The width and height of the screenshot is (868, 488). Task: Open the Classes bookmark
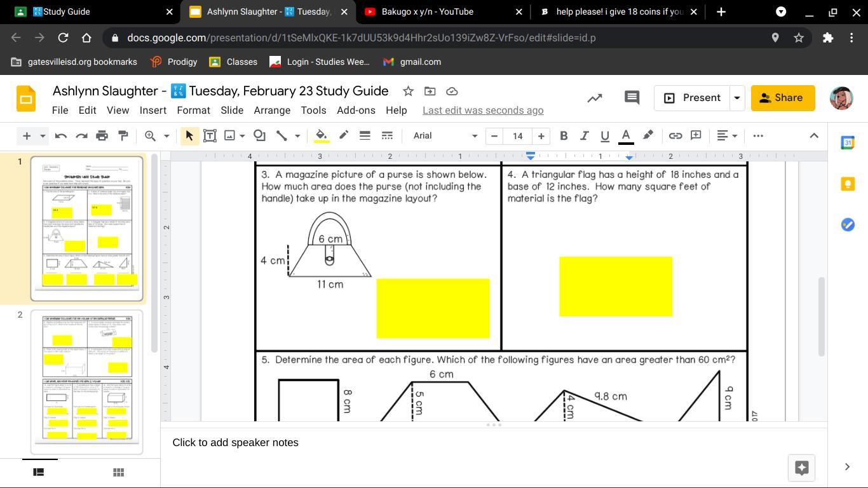point(233,62)
